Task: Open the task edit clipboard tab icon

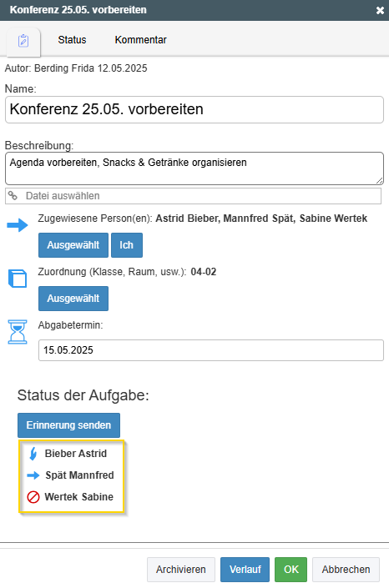Action: pos(23,41)
